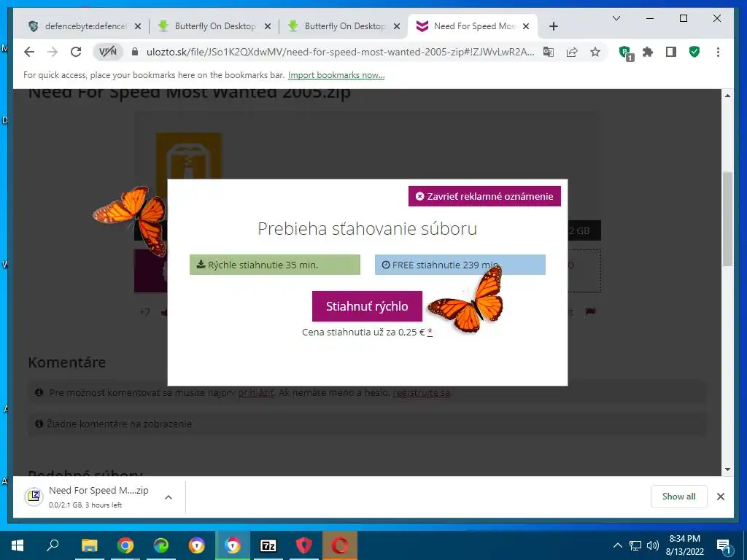
Task: Open the notification center icon
Action: (724, 545)
